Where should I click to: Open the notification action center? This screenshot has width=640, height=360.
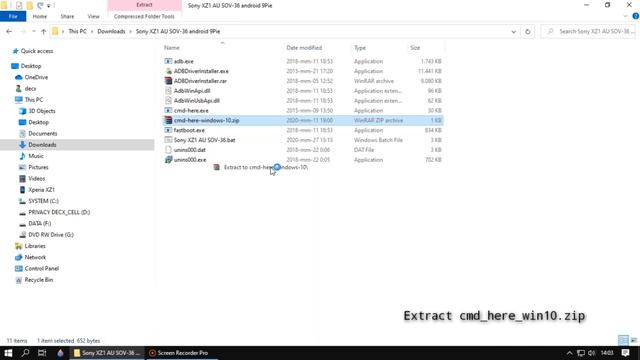pos(625,353)
